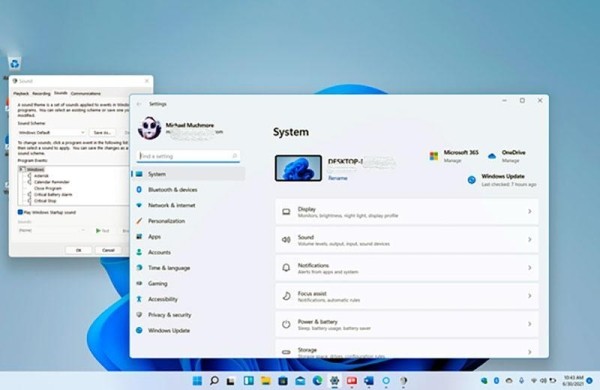This screenshot has width=600, height=390.
Task: Expand the Sound row chevron
Action: pyautogui.click(x=530, y=240)
